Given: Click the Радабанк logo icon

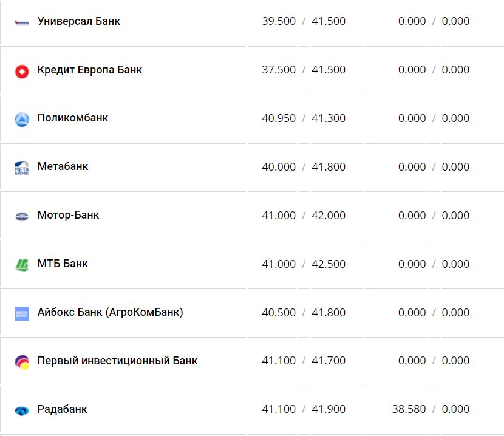Looking at the screenshot, I should [22, 410].
